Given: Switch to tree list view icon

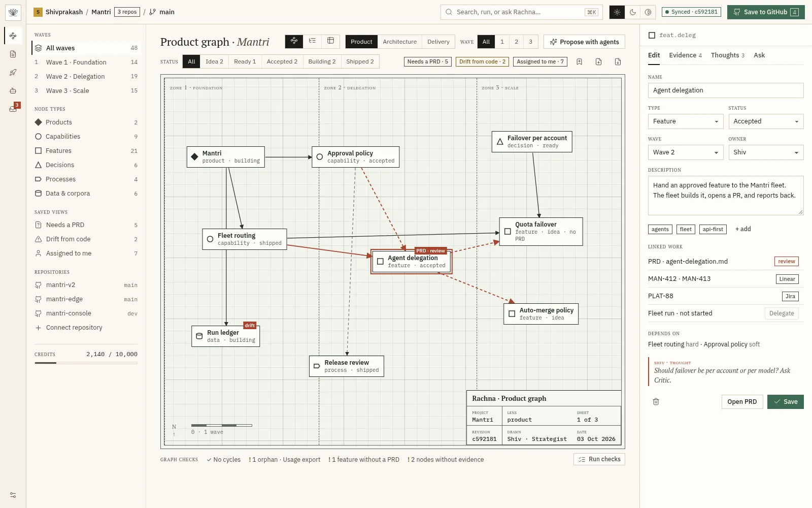Looking at the screenshot, I should (312, 41).
